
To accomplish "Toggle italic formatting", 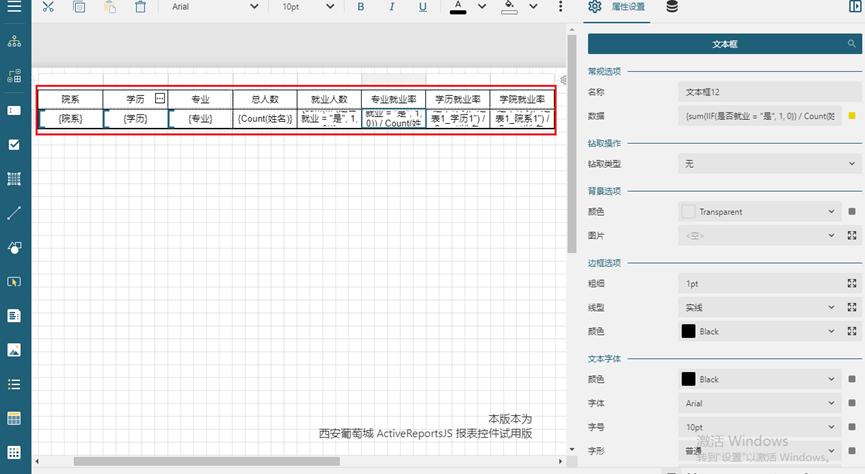I will point(392,7).
